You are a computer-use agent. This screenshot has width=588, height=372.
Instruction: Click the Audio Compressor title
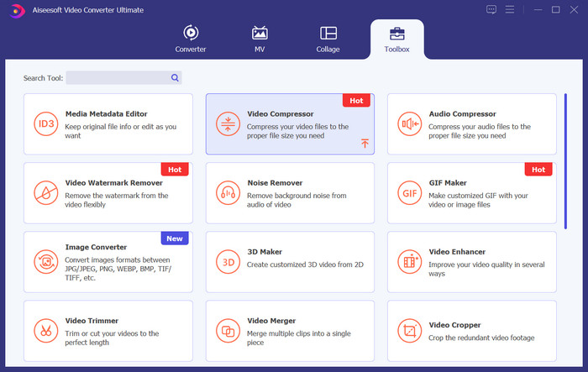[462, 113]
